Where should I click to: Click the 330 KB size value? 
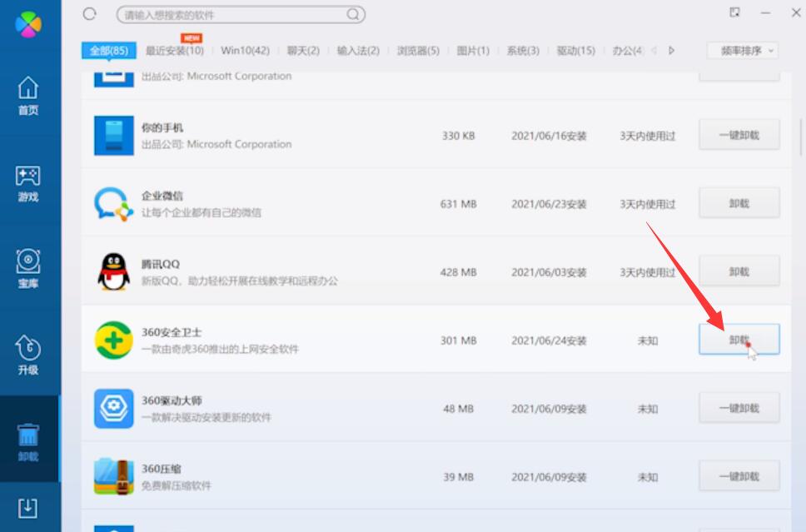tap(459, 136)
